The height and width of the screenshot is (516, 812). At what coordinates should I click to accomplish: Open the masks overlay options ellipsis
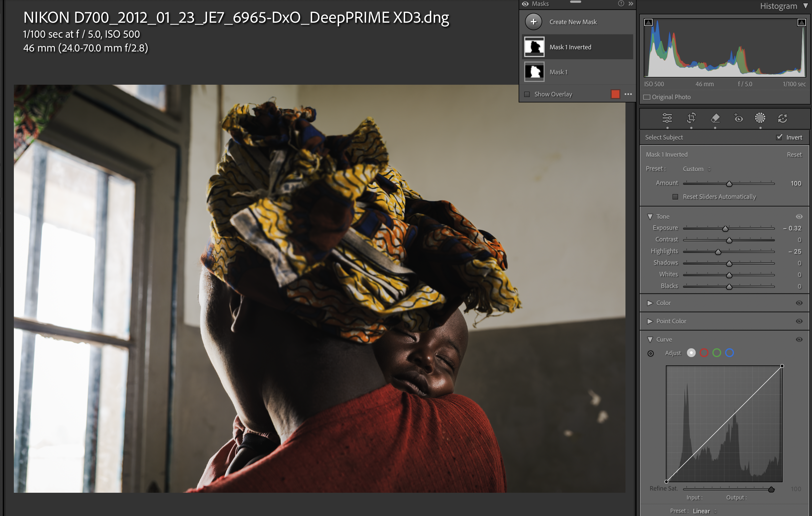628,94
